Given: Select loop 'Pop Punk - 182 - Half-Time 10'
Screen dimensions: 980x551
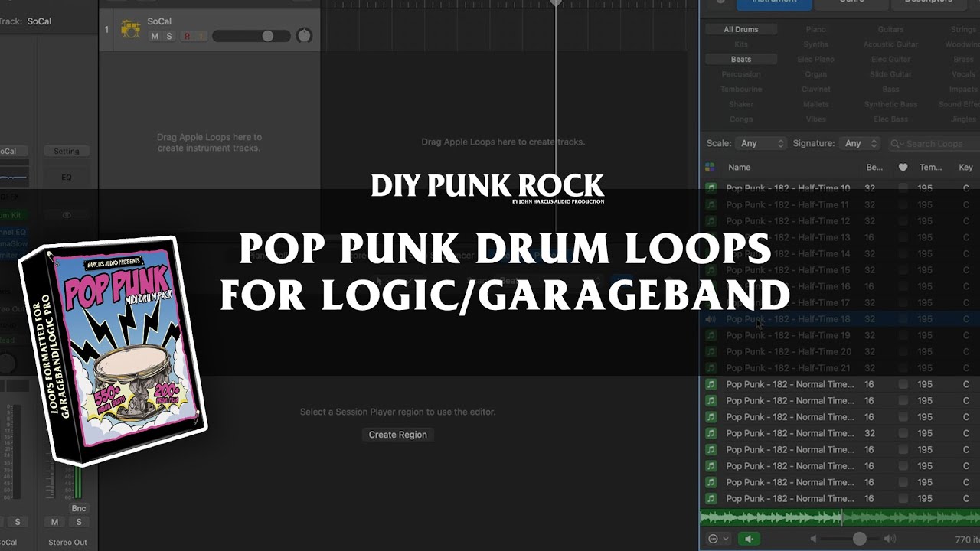Looking at the screenshot, I should pos(788,187).
